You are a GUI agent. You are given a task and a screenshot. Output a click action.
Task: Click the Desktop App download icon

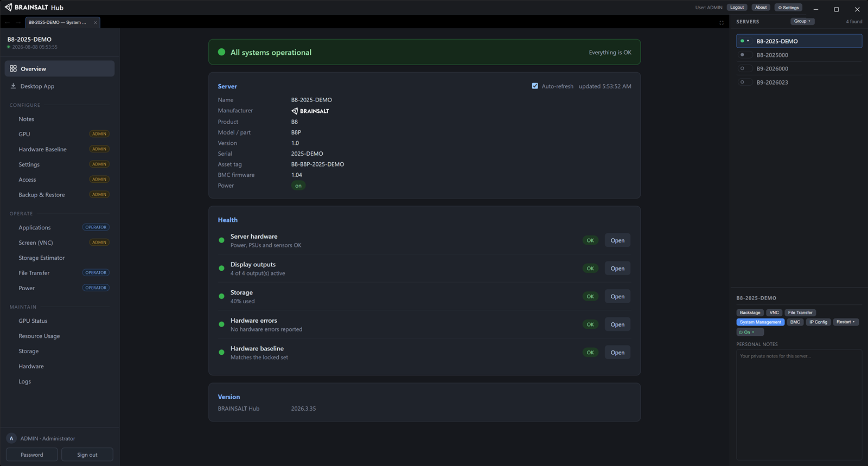click(13, 86)
